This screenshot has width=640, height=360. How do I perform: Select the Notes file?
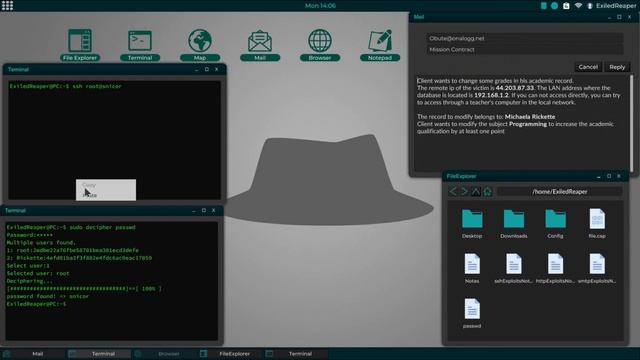click(x=472, y=269)
